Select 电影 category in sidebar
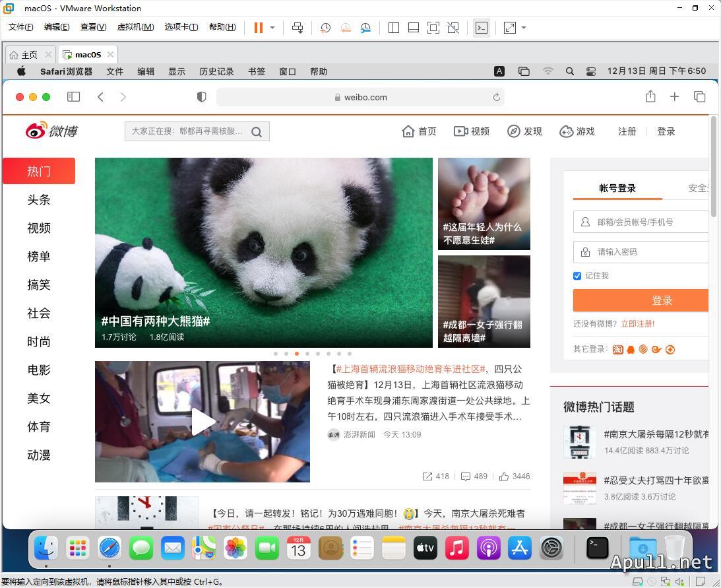 tap(39, 370)
